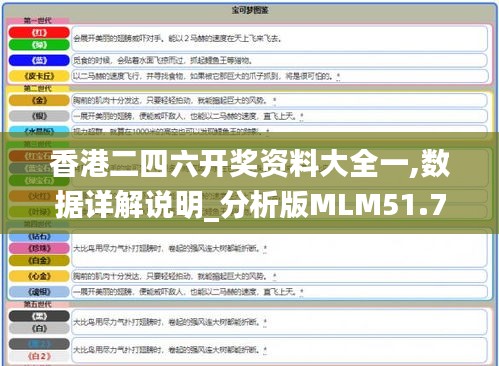Click the 第一世代 generation header

[38, 21]
